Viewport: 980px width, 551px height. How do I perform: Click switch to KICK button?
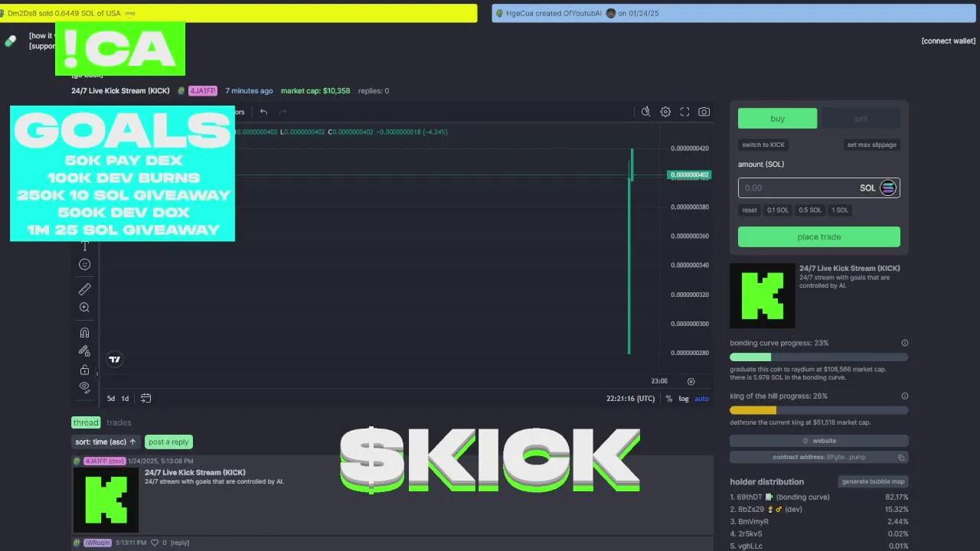pyautogui.click(x=763, y=145)
